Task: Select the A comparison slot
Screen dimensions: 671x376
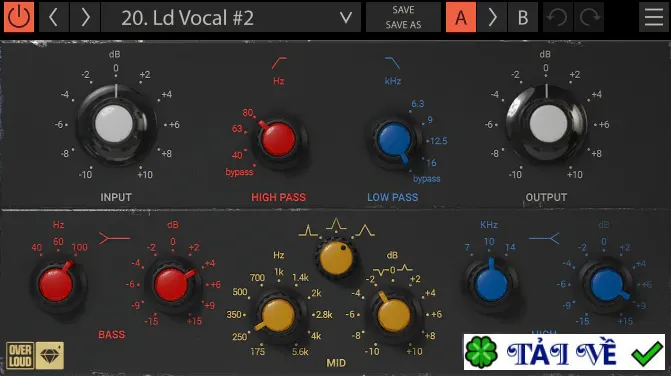Action: [x=461, y=17]
